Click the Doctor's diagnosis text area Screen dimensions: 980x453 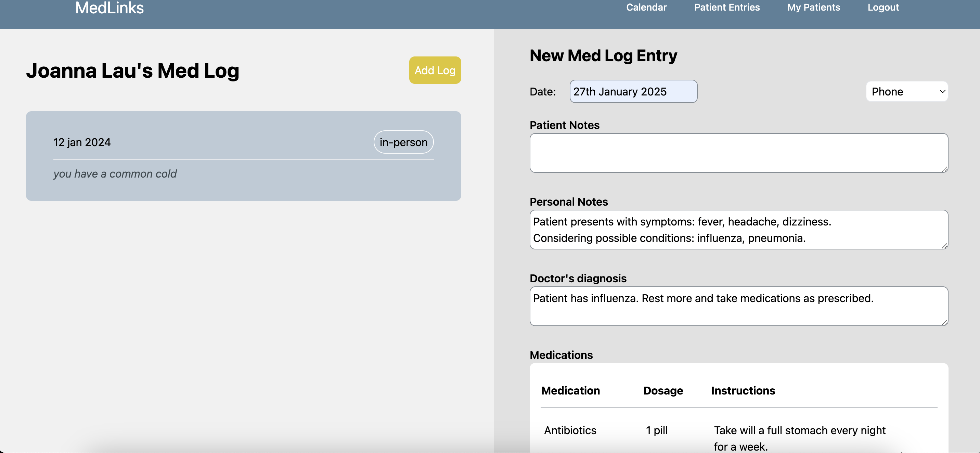[738, 306]
